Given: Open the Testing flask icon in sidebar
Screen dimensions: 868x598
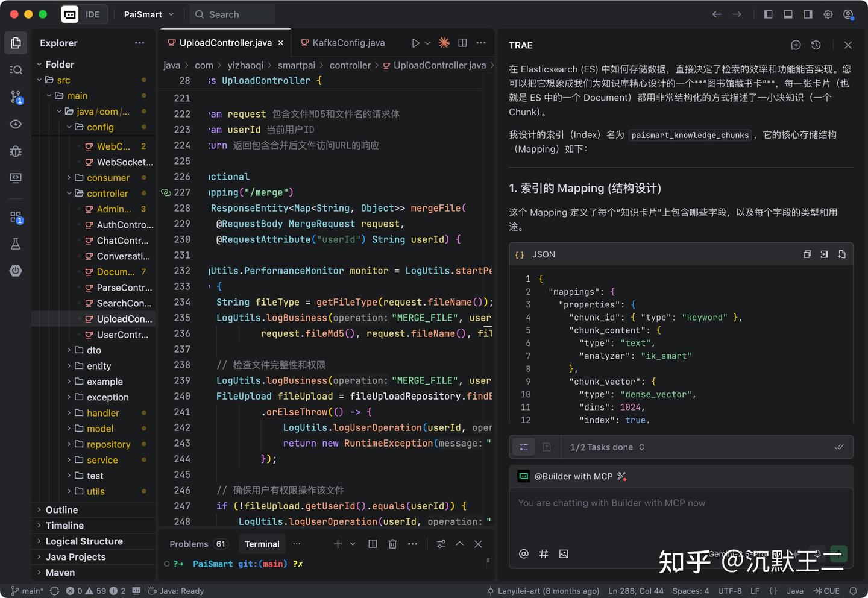Looking at the screenshot, I should click(x=16, y=244).
